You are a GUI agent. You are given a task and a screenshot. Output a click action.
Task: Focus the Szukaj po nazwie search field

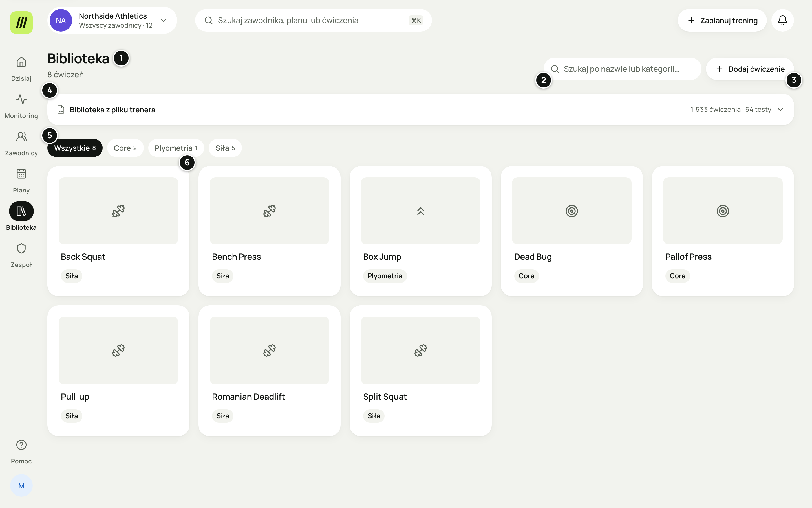point(623,69)
